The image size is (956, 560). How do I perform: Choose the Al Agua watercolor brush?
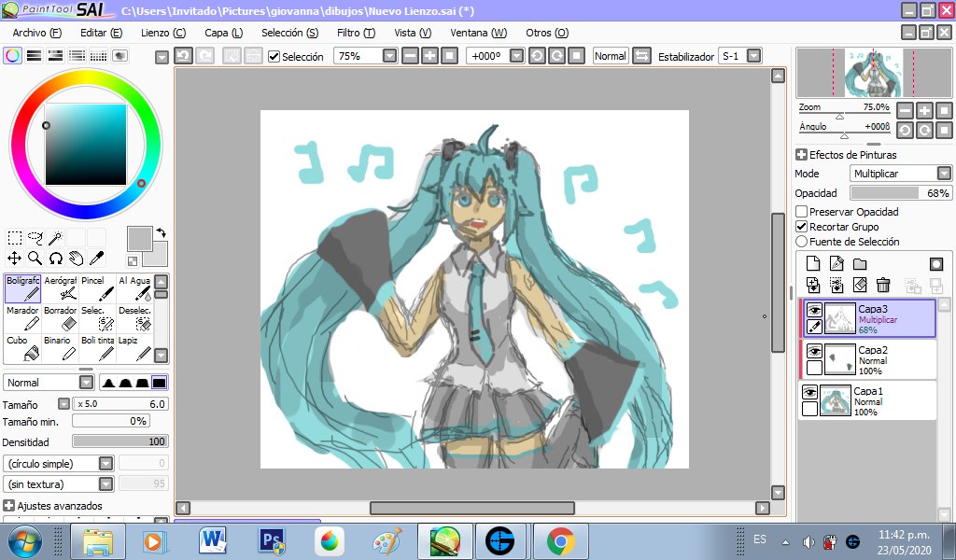(134, 288)
